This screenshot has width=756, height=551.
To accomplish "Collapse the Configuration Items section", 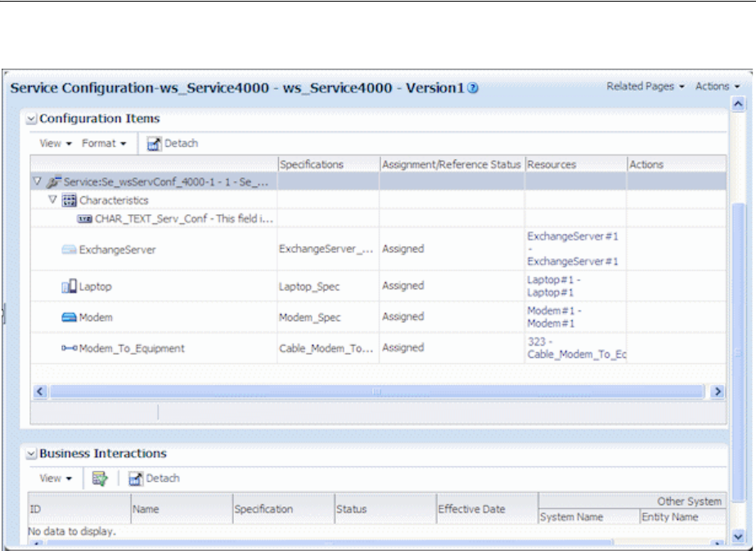I will pyautogui.click(x=31, y=119).
